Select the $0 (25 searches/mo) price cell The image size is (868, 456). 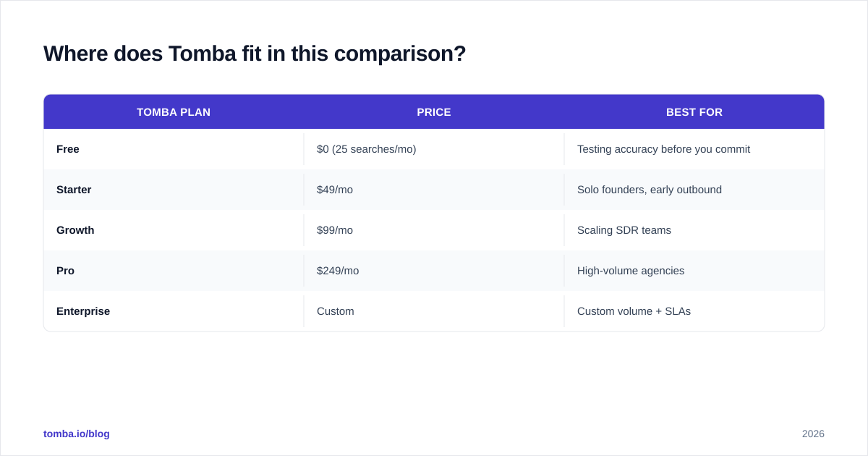pos(434,149)
